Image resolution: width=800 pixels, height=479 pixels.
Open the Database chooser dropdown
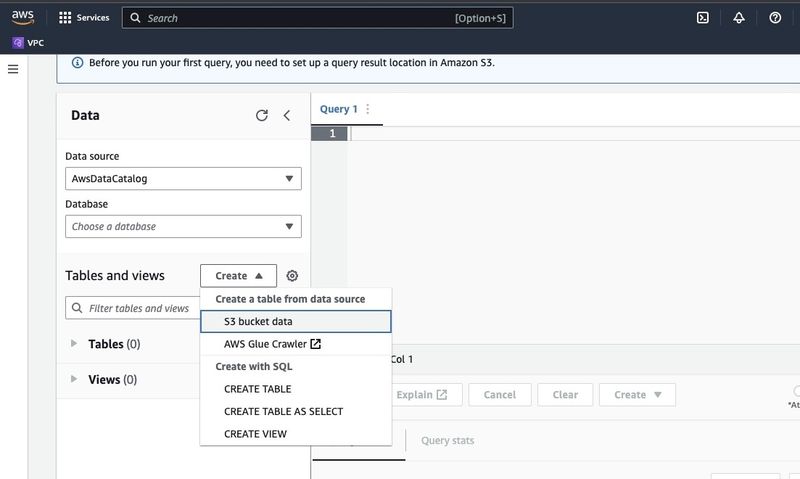[x=183, y=227]
